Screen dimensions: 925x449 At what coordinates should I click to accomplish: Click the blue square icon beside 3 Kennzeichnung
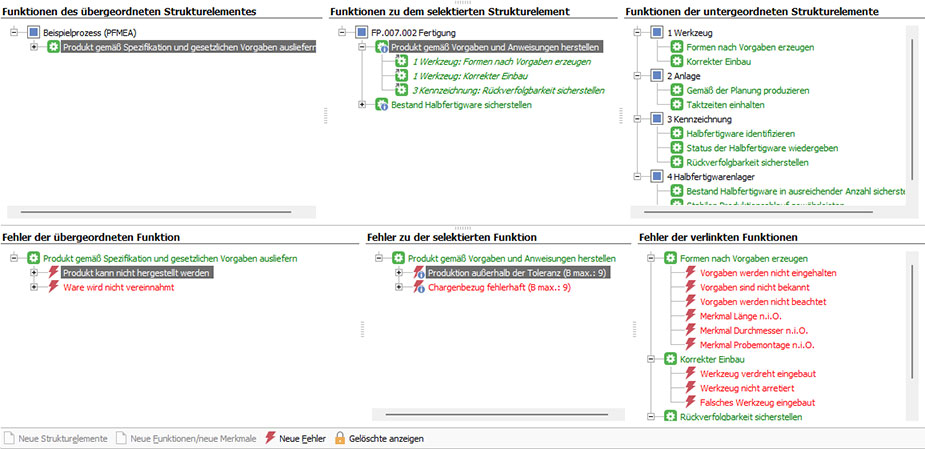pos(657,119)
